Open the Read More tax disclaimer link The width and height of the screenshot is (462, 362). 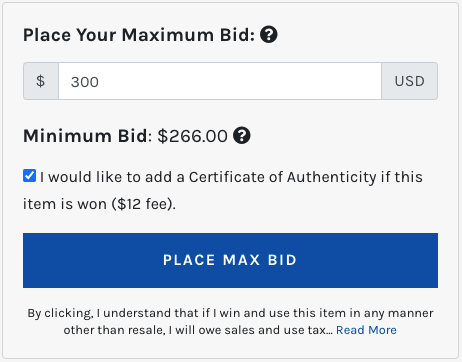coord(366,330)
